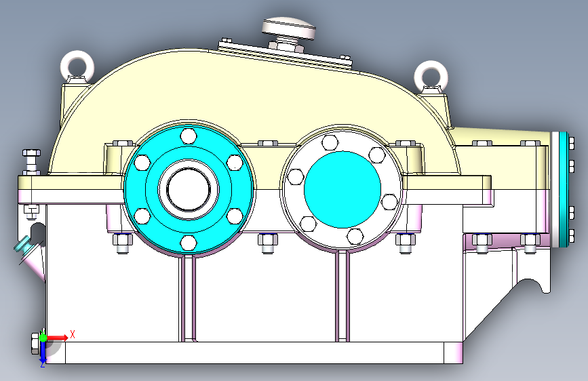The height and width of the screenshot is (381, 588).
Task: Select the teal end cover flange at far right
Action: click(x=564, y=189)
